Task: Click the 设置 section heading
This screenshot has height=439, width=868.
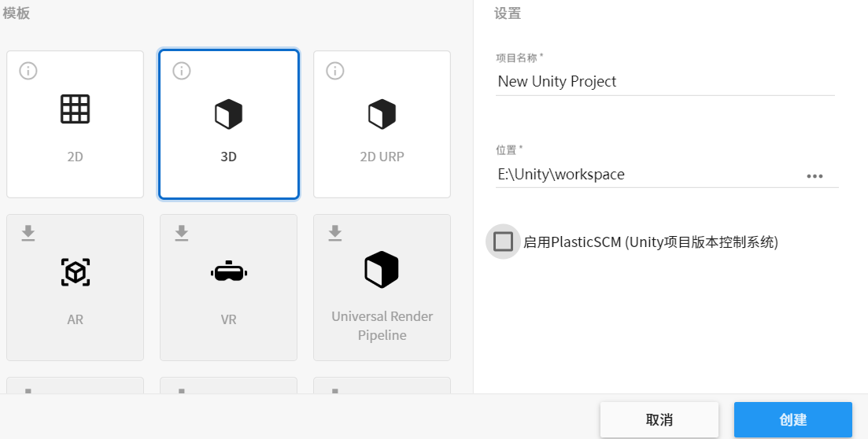Action: click(x=508, y=13)
